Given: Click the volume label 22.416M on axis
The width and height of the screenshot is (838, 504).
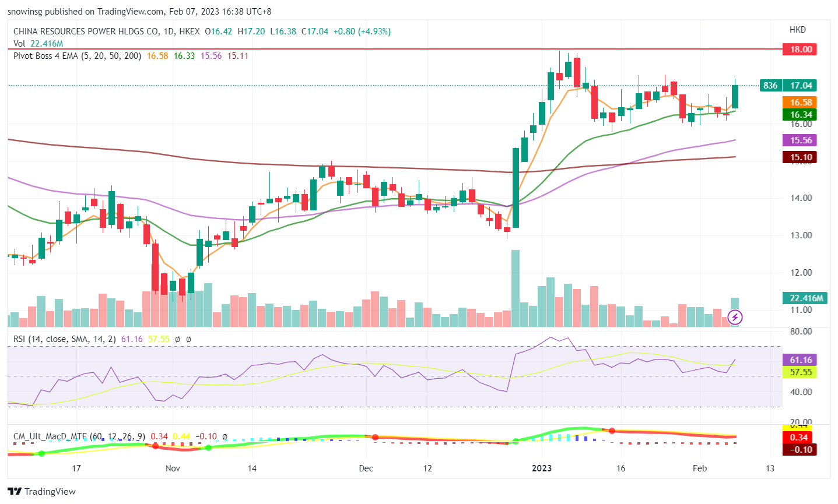Looking at the screenshot, I should tap(806, 298).
